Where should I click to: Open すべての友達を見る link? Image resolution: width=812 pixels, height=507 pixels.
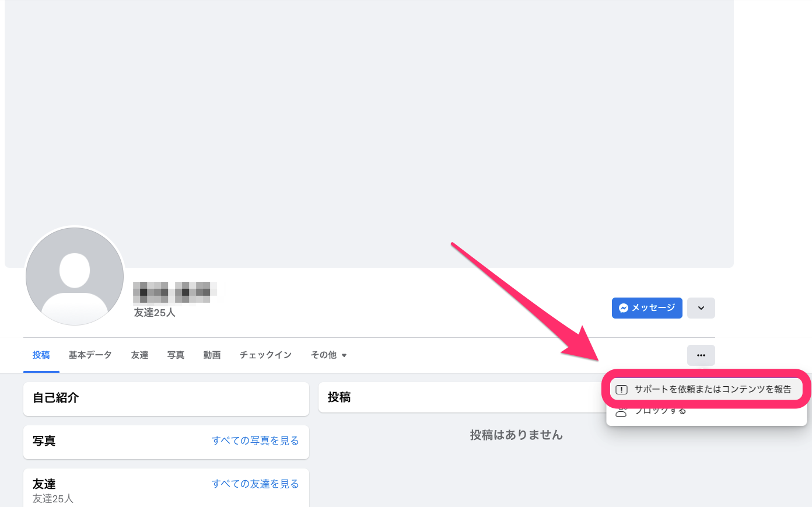tap(256, 484)
